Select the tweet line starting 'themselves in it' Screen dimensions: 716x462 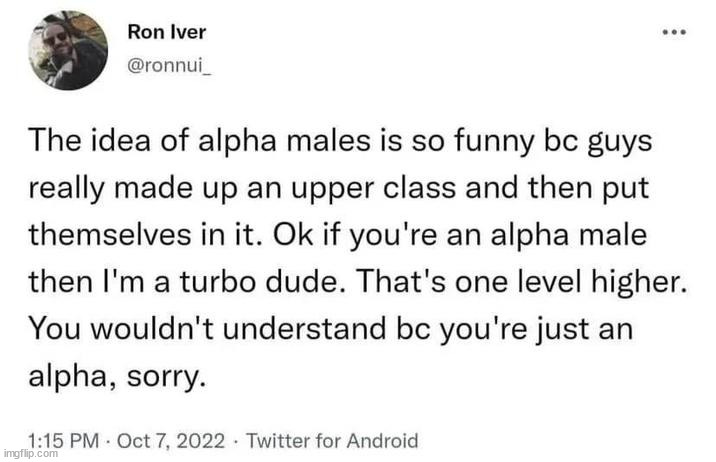click(x=337, y=235)
